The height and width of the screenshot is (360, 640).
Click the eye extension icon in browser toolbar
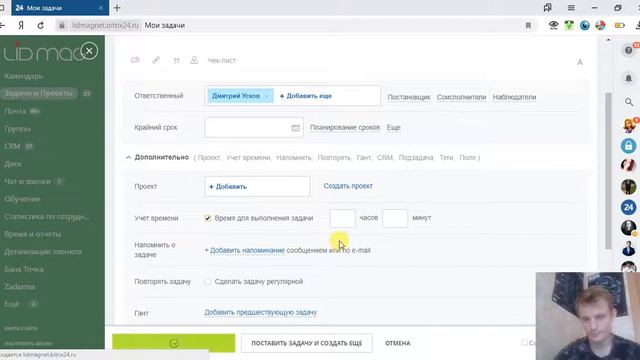[553, 25]
